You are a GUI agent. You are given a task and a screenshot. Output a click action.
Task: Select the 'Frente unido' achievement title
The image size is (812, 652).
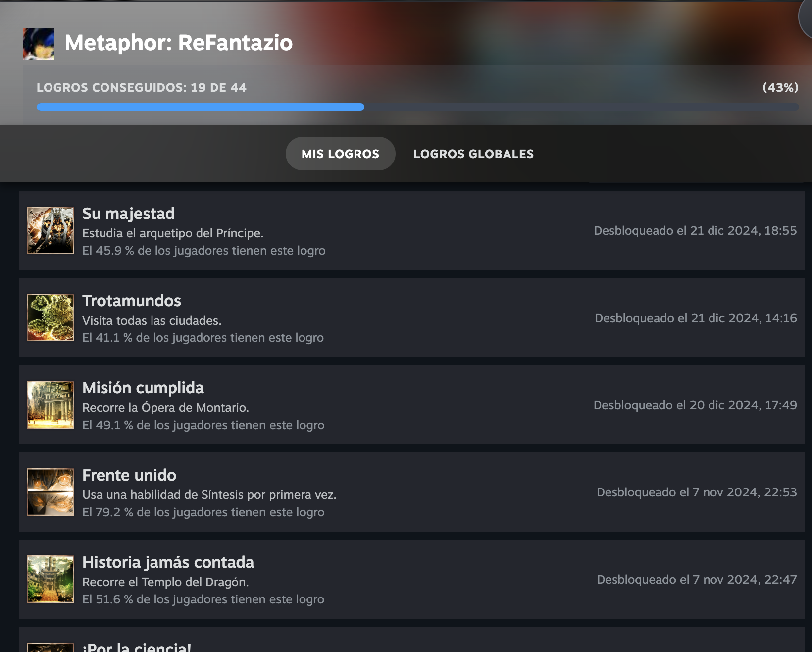pos(129,475)
